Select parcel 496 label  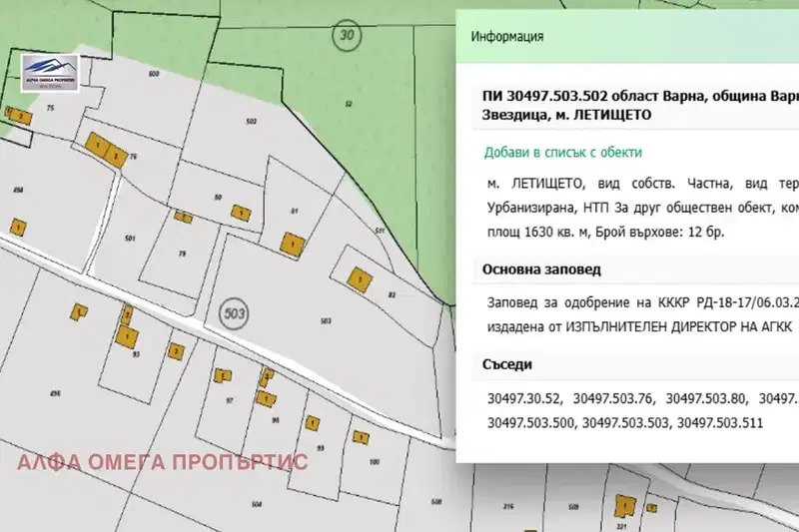[55, 393]
